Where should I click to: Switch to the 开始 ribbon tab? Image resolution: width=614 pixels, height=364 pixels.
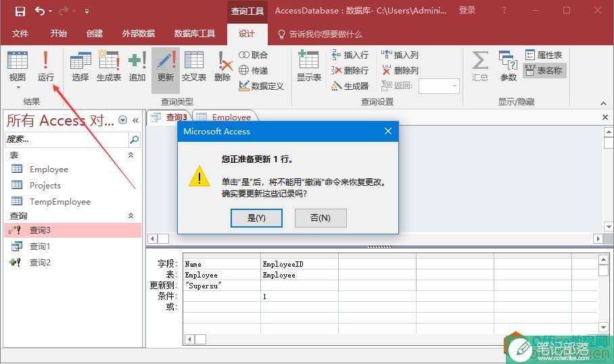click(x=58, y=34)
